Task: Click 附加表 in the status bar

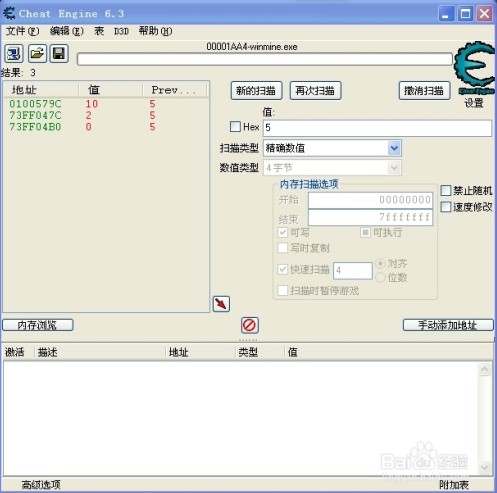Action: [454, 485]
